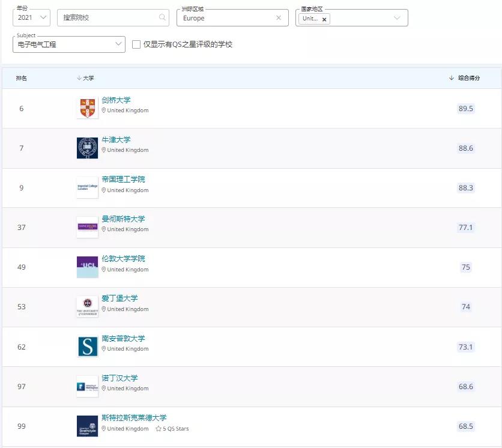Viewport: 502px width, 448px height.
Task: Click rank 53 in 爱丁堡大学 row
Action: [22, 307]
